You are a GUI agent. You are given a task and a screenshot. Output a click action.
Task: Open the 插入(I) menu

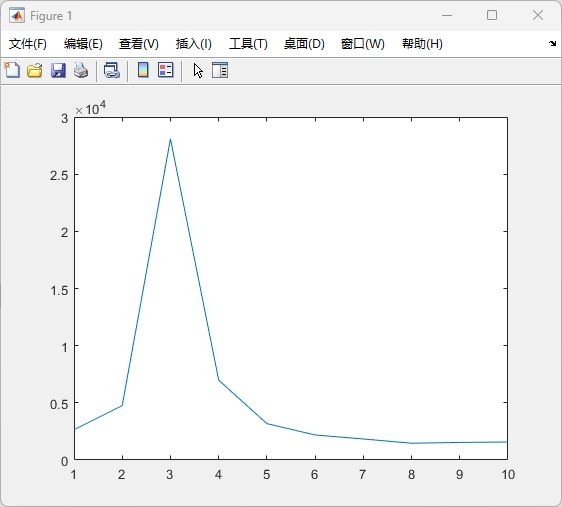[194, 44]
